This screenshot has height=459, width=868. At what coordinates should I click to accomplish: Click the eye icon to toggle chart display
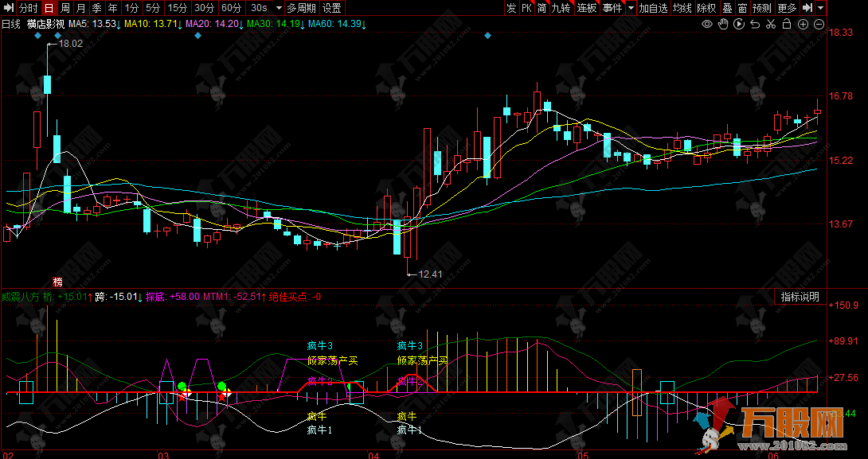pyautogui.click(x=706, y=25)
